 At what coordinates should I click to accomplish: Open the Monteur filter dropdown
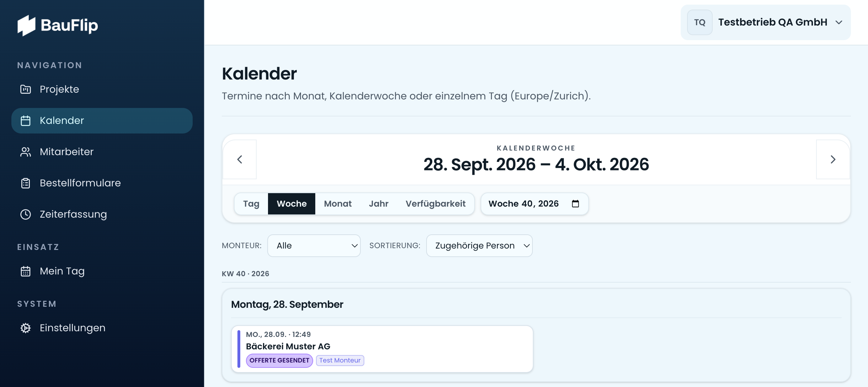click(314, 246)
